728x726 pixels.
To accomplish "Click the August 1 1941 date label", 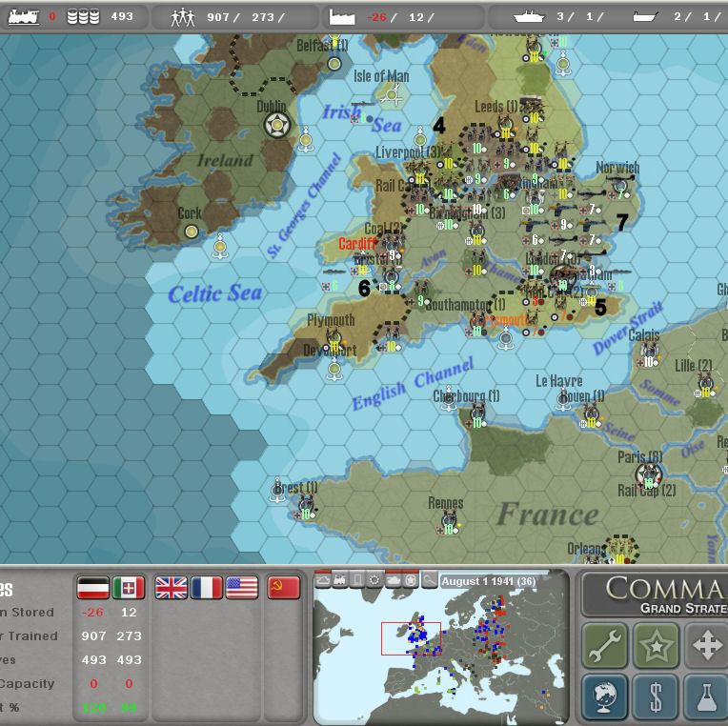I will (x=489, y=581).
